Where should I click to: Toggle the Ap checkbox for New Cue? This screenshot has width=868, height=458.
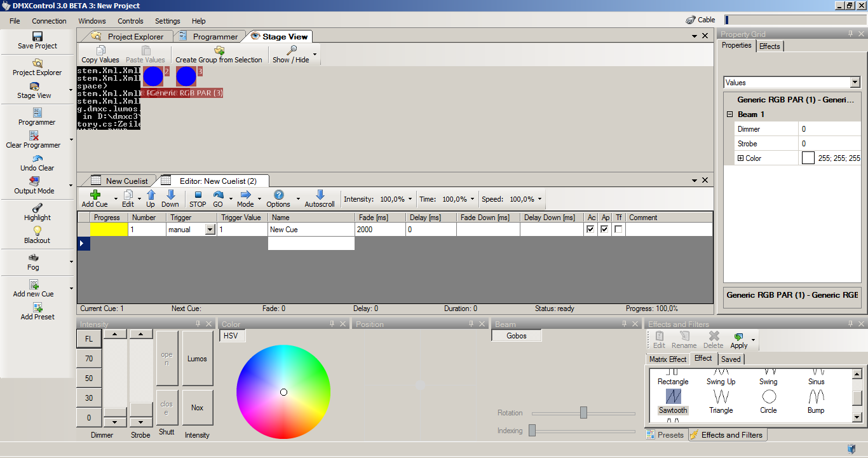pos(604,230)
